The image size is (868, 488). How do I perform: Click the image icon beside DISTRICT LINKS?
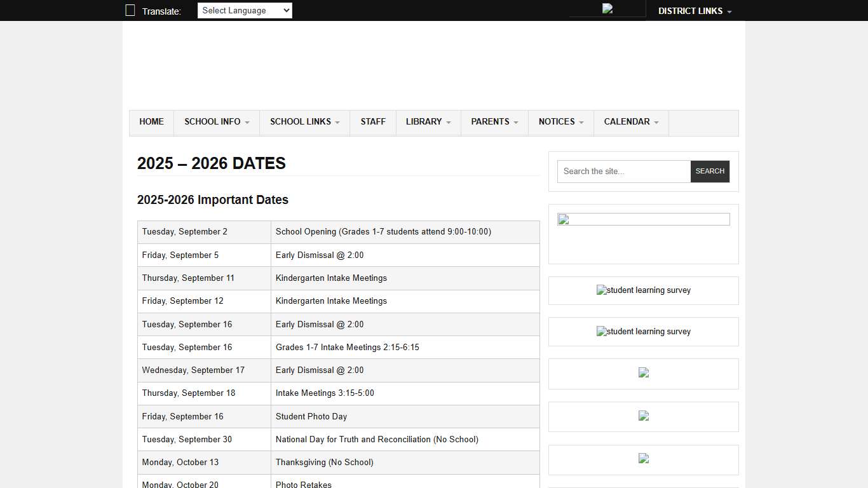[607, 8]
